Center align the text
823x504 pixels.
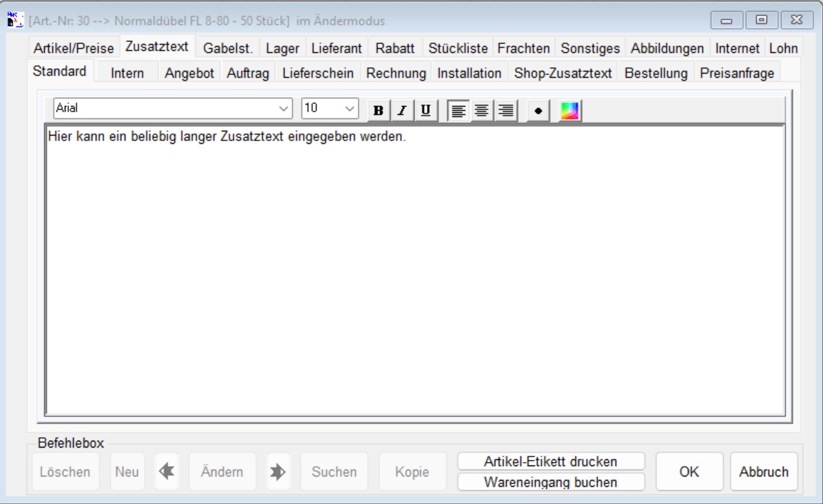pyautogui.click(x=482, y=110)
